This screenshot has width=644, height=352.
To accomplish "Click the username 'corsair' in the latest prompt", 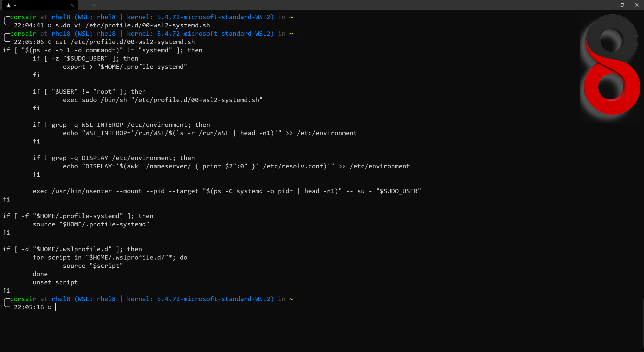I will [x=23, y=299].
